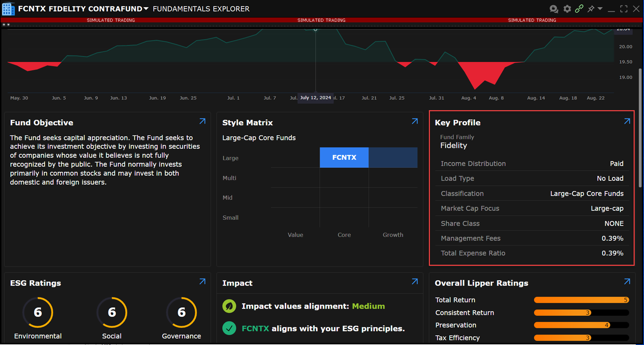Expand the ESG Ratings panel arrow
The width and height of the screenshot is (644, 345).
203,282
